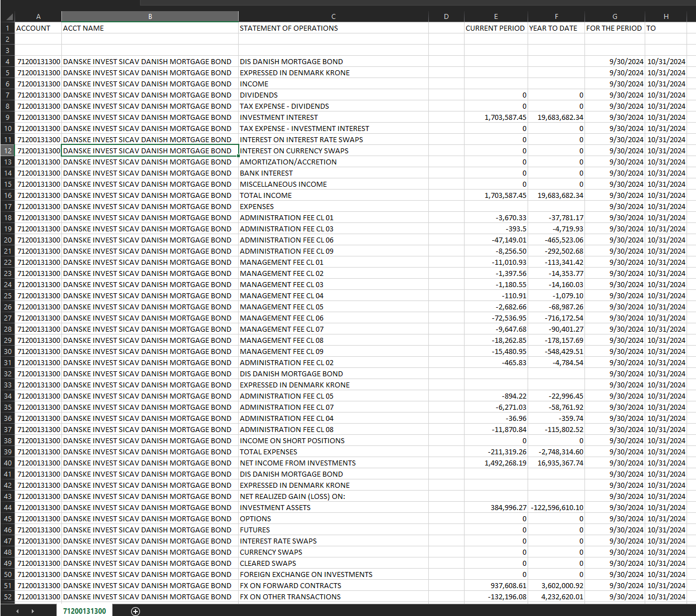This screenshot has height=616, width=696.
Task: Select row number 16 containing TOTAL INCOME
Action: (7, 195)
